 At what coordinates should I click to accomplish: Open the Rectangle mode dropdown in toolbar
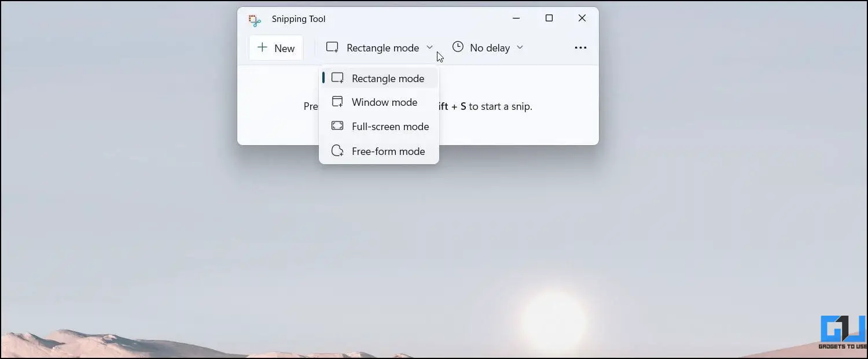[x=380, y=48]
